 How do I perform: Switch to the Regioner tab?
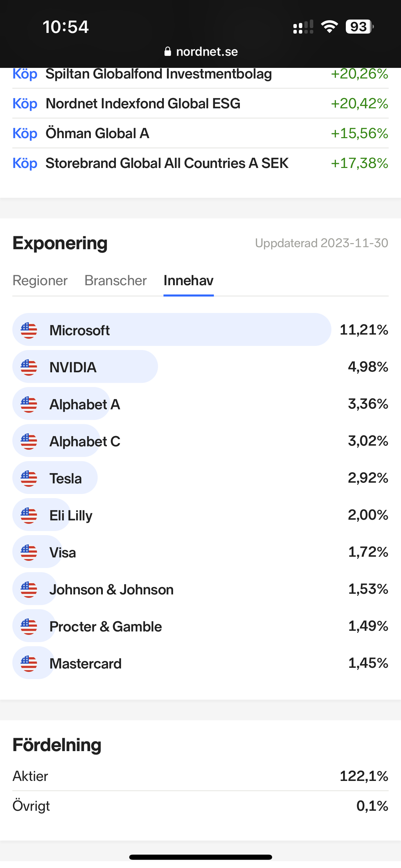[x=40, y=280]
